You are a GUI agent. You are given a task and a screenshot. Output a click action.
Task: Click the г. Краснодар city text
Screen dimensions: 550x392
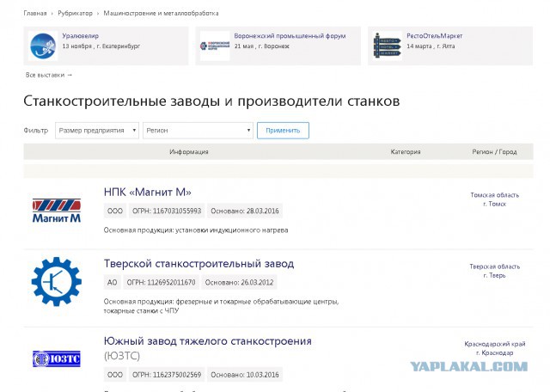pos(495,352)
